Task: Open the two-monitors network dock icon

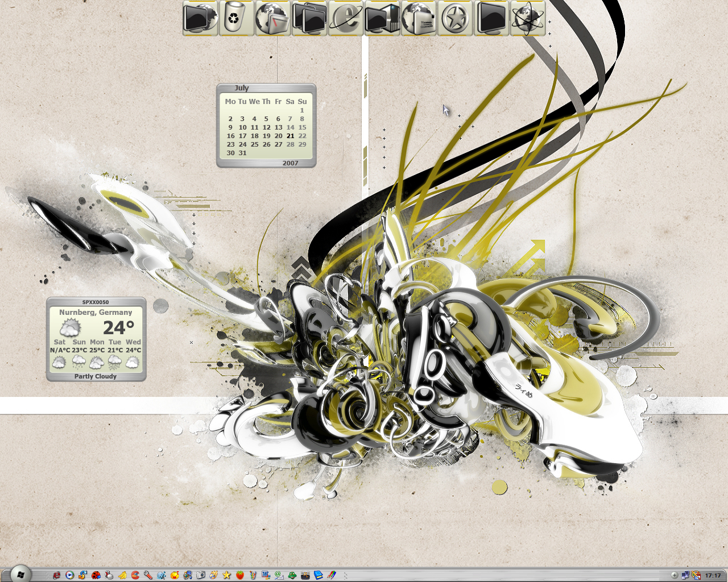Action: pyautogui.click(x=309, y=18)
